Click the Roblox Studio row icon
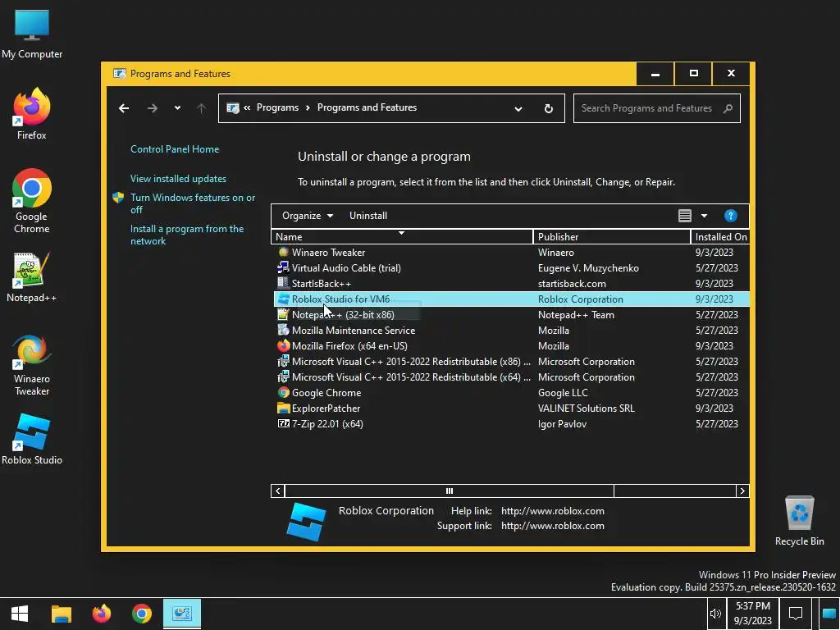Image resolution: width=840 pixels, height=630 pixels. click(283, 299)
